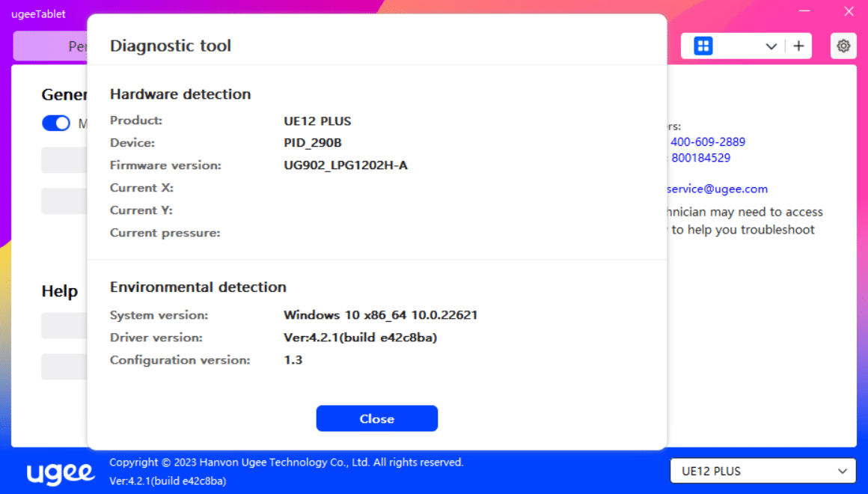
Task: Click the Current Y label
Action: click(141, 210)
